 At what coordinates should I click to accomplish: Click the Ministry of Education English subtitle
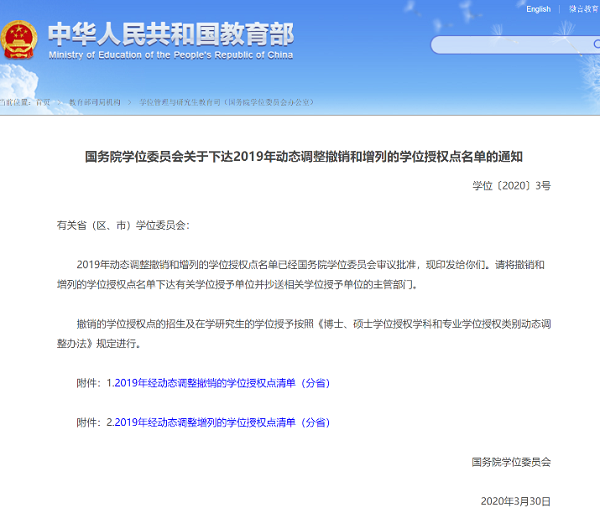pyautogui.click(x=171, y=55)
